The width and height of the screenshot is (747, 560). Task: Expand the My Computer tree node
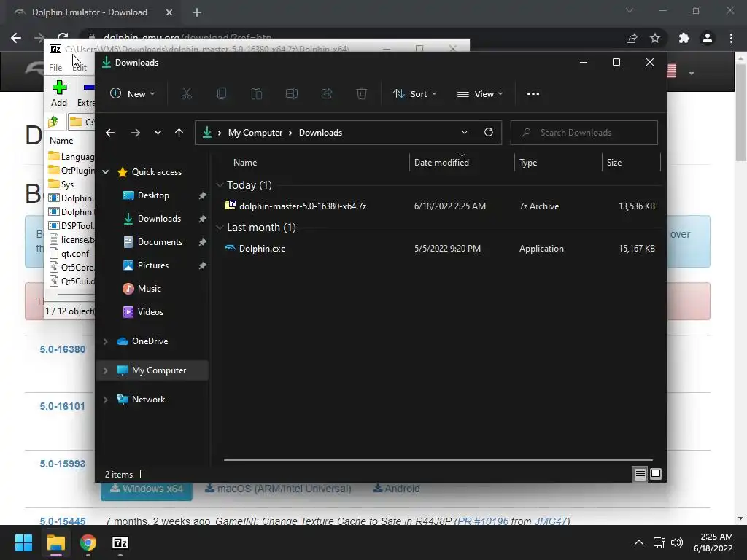[x=106, y=370]
